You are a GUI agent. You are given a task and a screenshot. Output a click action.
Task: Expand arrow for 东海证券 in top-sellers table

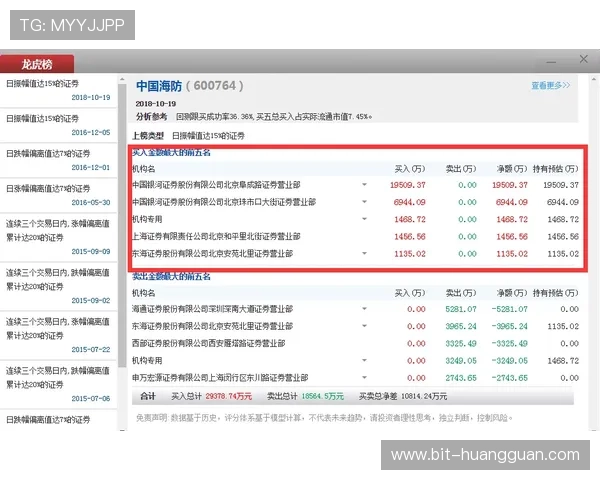pyautogui.click(x=364, y=326)
